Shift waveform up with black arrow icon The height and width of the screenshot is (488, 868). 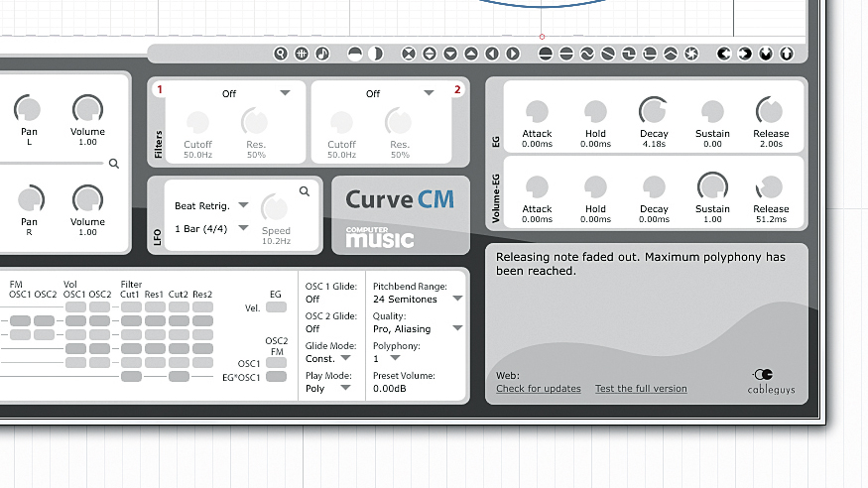787,54
